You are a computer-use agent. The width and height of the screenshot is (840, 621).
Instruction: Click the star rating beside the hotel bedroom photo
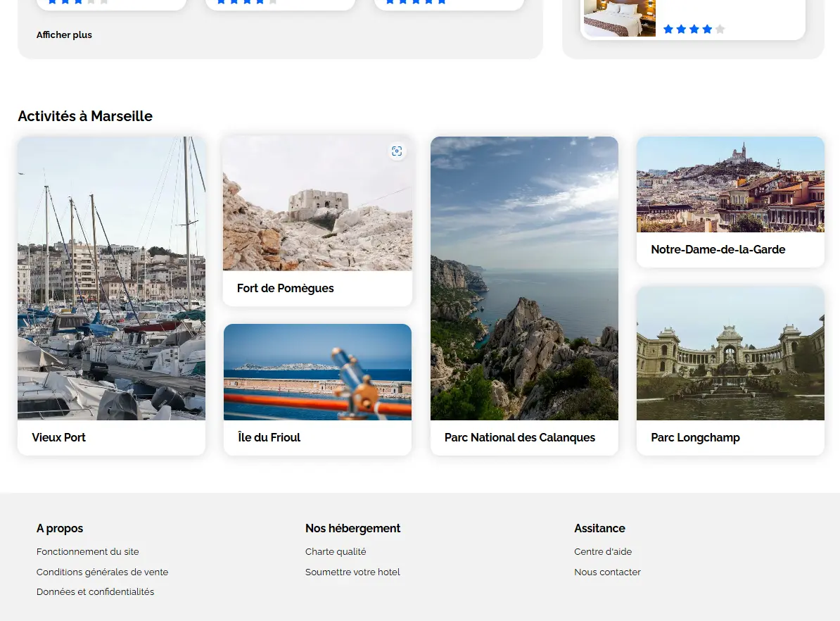[x=694, y=30]
